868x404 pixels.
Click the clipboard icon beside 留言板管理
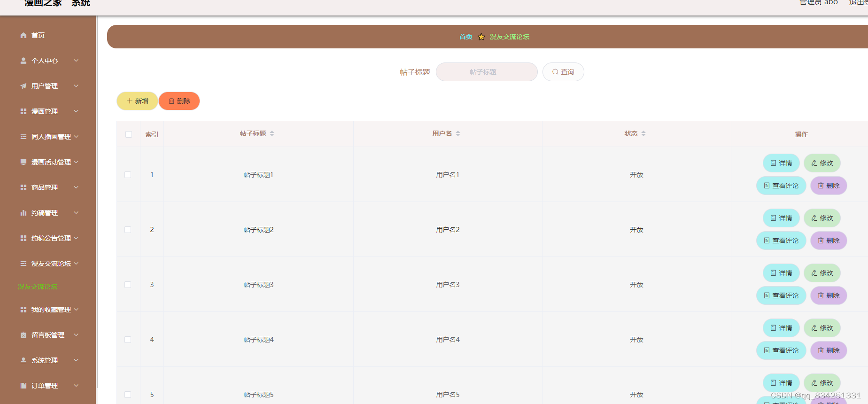coord(23,335)
